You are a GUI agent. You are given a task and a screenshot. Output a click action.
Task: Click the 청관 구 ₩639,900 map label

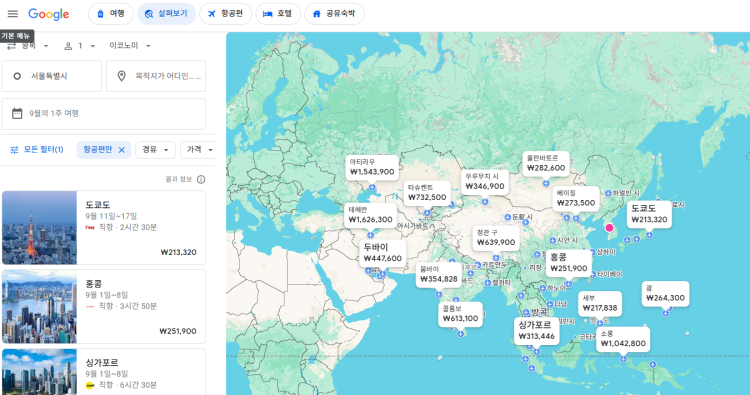[x=496, y=238]
